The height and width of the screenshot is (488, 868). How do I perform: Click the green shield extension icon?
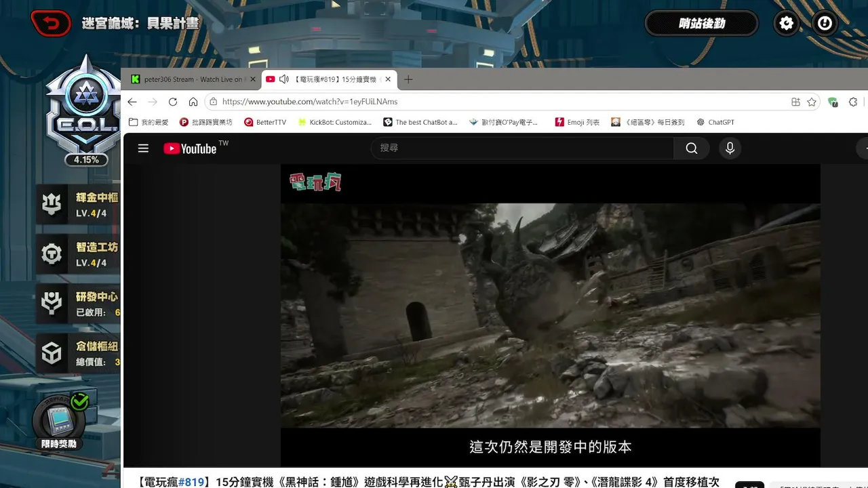coord(833,102)
